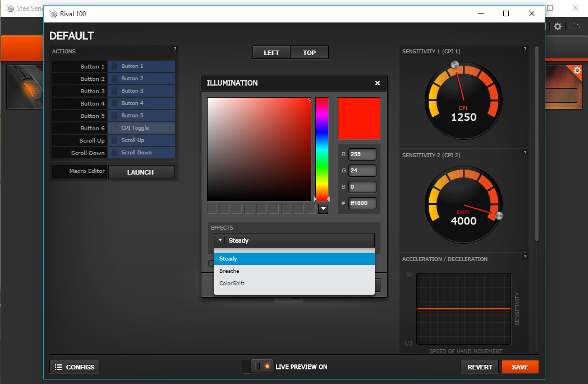Switch to the LEFT mouse view
Screen dimensions: 588x384
point(272,53)
